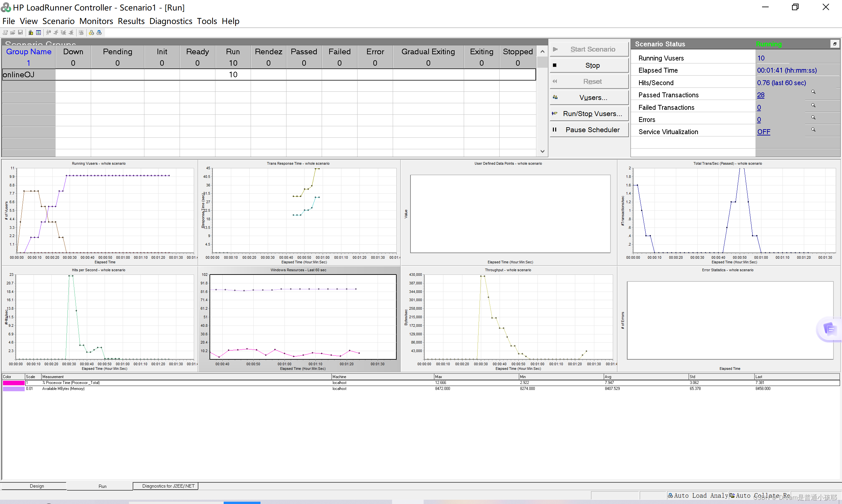Open the Scenario menu
This screenshot has width=842, height=504.
(x=59, y=21)
